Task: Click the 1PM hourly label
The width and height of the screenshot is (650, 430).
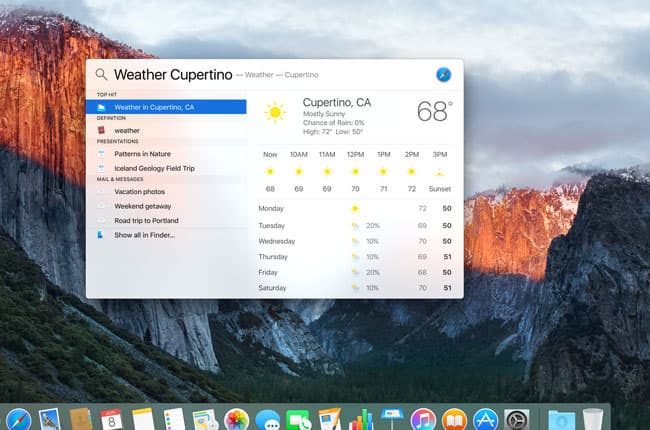Action: (384, 154)
